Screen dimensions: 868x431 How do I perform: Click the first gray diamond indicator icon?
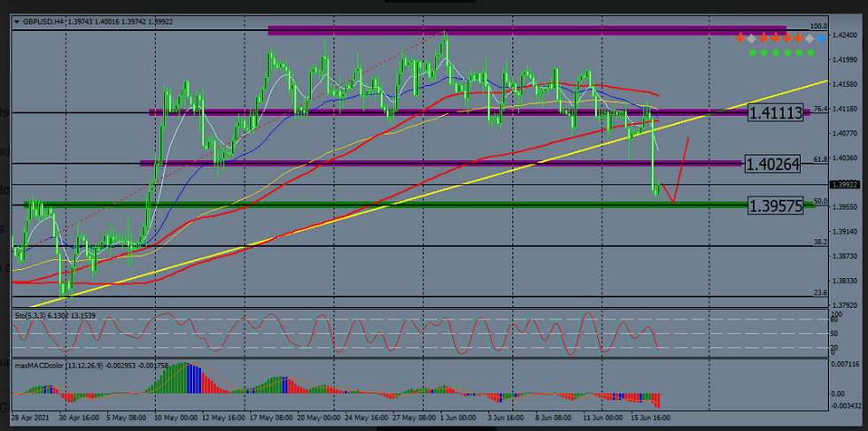pyautogui.click(x=752, y=39)
